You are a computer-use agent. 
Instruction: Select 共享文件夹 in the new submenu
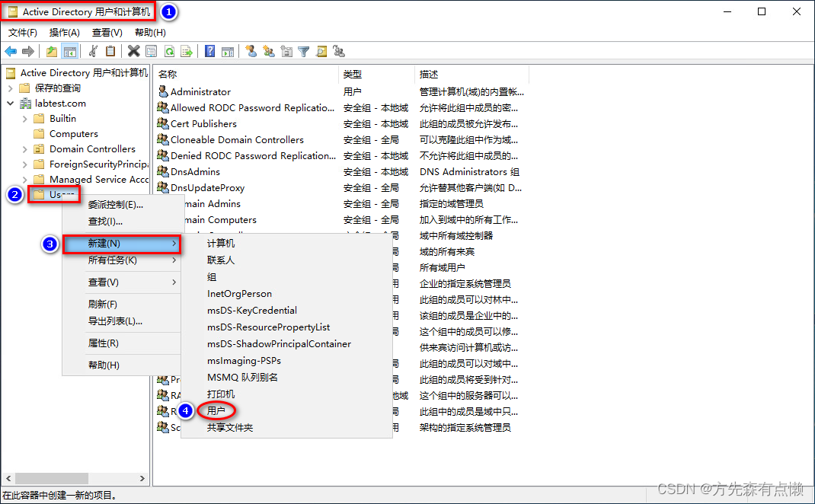click(230, 428)
